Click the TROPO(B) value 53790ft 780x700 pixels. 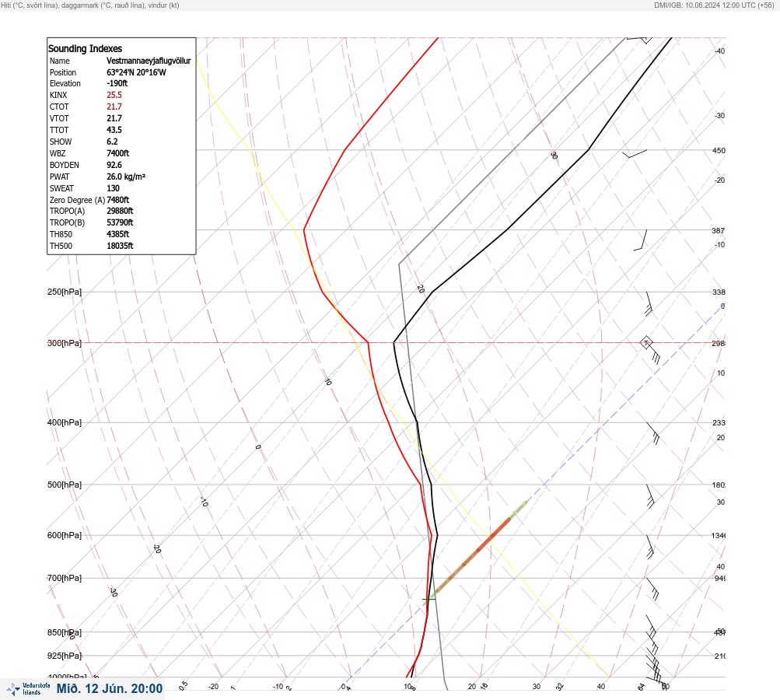coord(120,222)
